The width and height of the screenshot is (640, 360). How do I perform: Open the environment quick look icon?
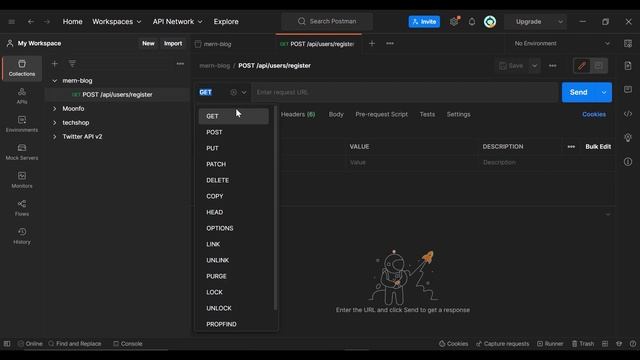click(x=628, y=44)
